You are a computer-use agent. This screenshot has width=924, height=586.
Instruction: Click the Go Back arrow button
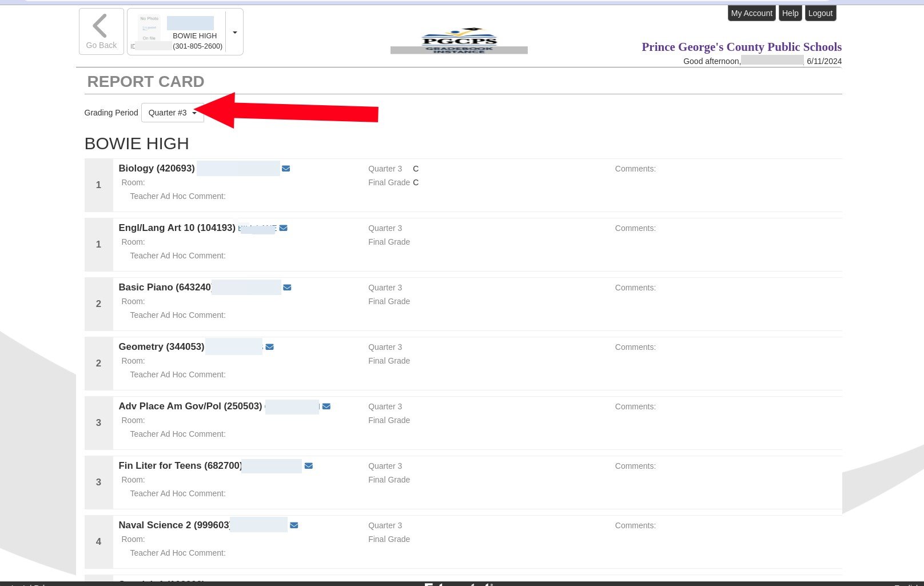[101, 32]
